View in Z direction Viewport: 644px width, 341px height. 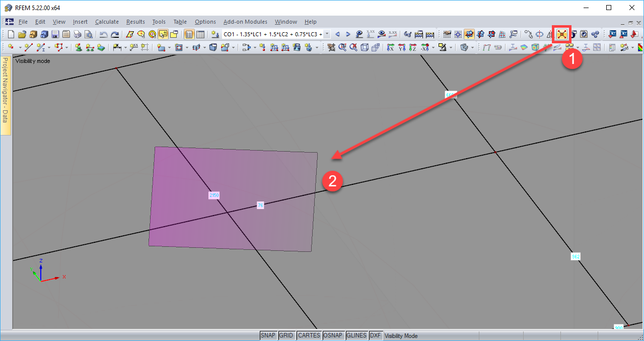(x=412, y=47)
